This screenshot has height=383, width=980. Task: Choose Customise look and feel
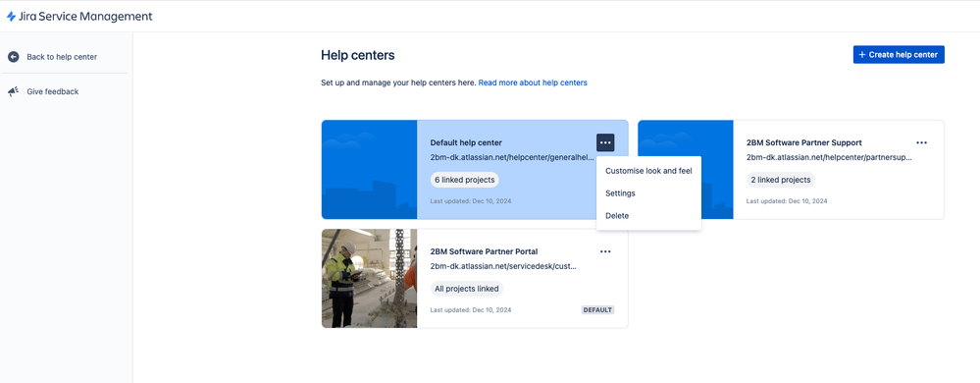[648, 171]
